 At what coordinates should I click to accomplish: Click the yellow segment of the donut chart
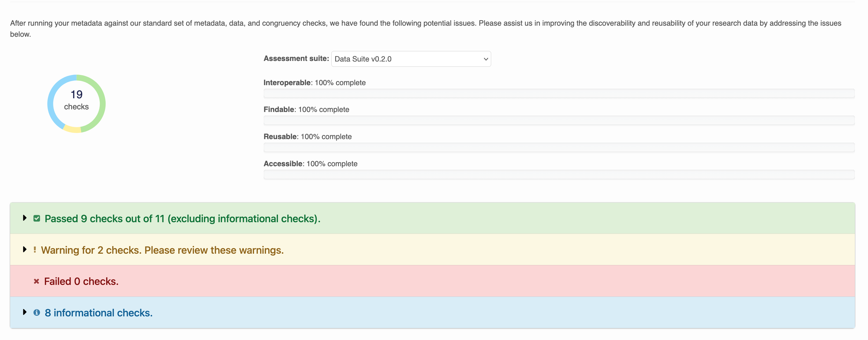[x=72, y=129]
